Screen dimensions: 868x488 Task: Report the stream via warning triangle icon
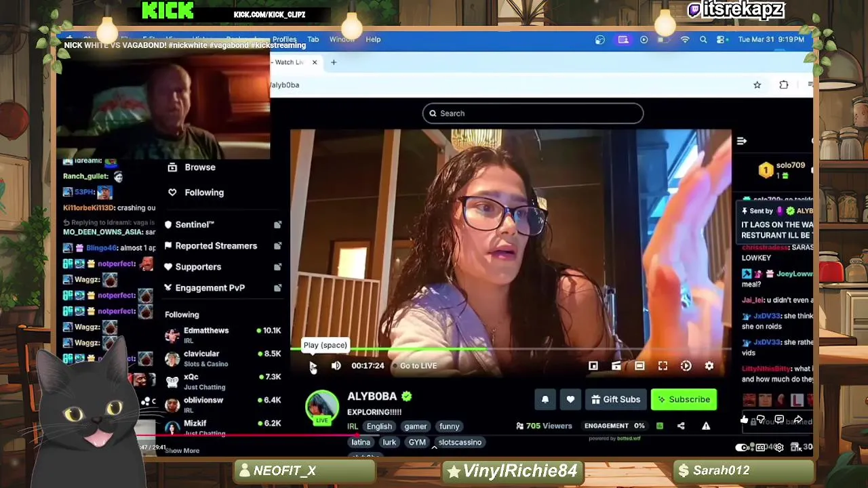click(706, 426)
